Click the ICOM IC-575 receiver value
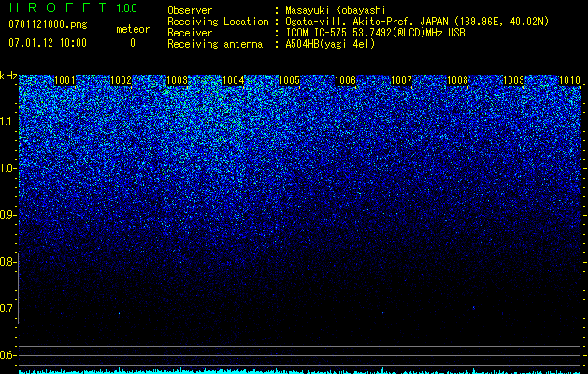 tap(375, 33)
